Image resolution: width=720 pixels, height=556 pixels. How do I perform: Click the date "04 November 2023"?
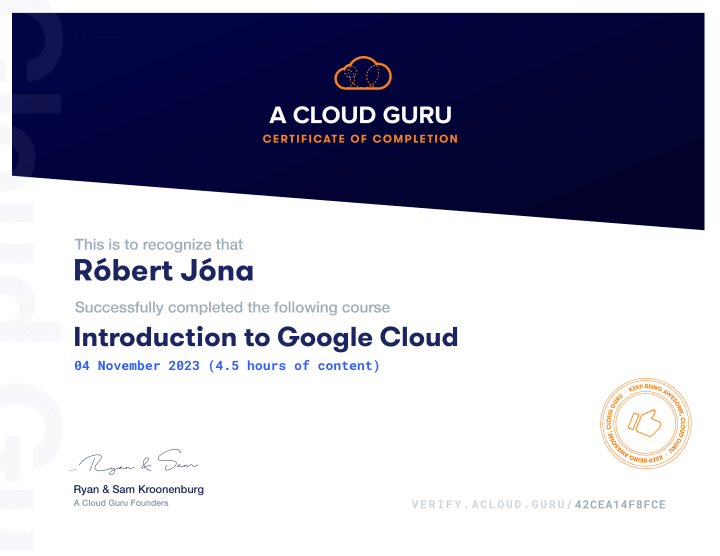point(138,366)
